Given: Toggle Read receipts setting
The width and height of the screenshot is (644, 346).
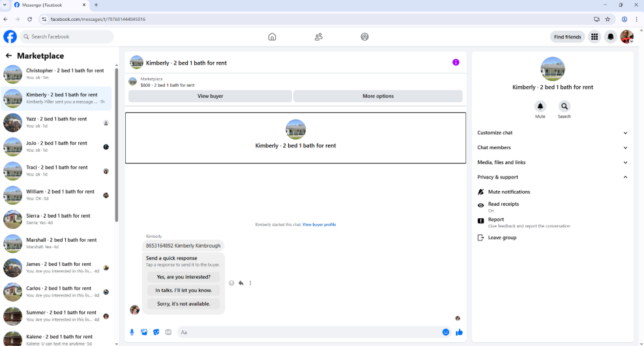Looking at the screenshot, I should [552, 207].
